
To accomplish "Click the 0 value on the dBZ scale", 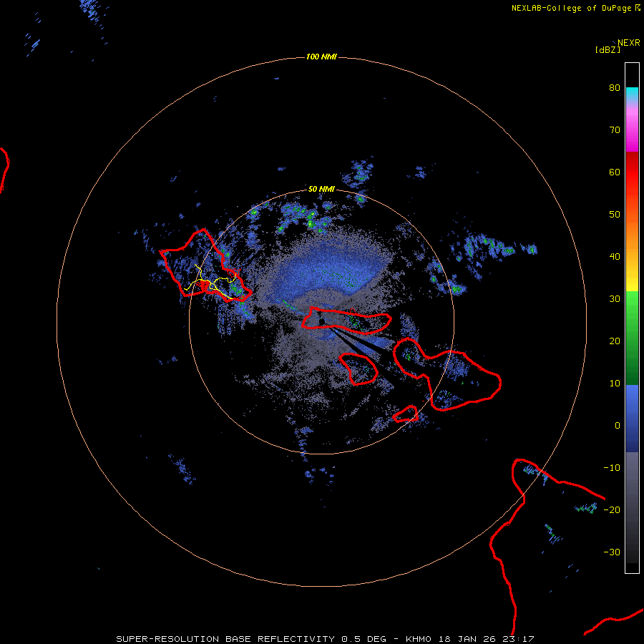I will (618, 426).
